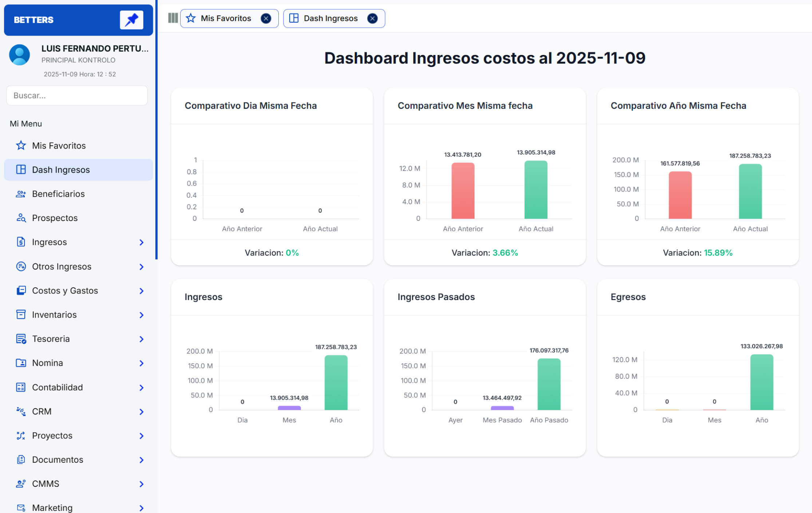Open Beneficiarios from the sidebar

[58, 194]
